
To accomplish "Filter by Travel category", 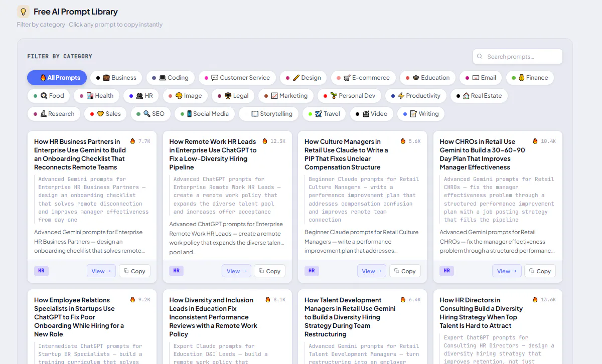I will click(x=324, y=114).
